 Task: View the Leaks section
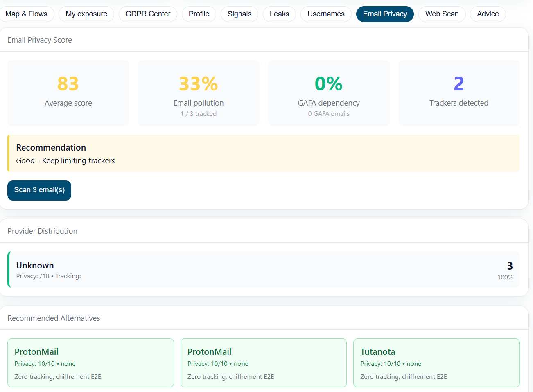[279, 14]
